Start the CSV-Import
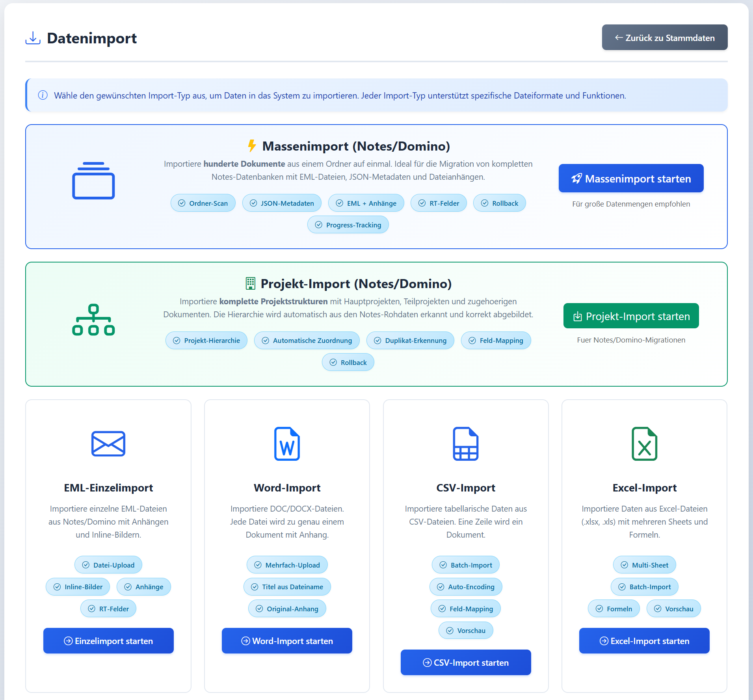The width and height of the screenshot is (753, 700). coord(465,663)
